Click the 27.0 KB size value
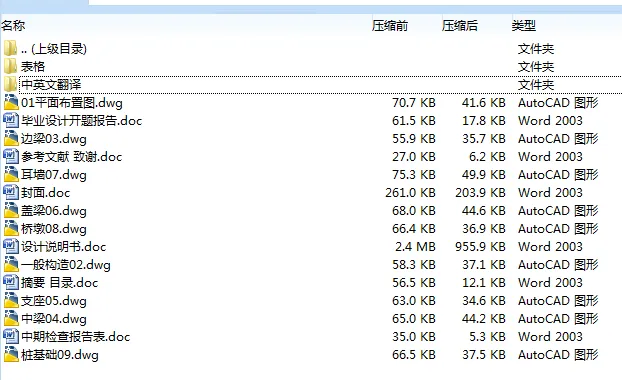The width and height of the screenshot is (622, 380). [x=414, y=157]
